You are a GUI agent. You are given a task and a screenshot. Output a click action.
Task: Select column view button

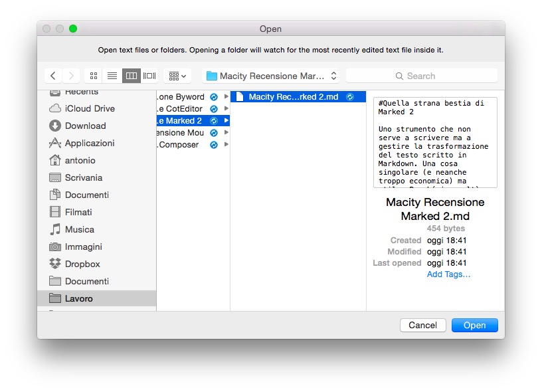coord(132,76)
